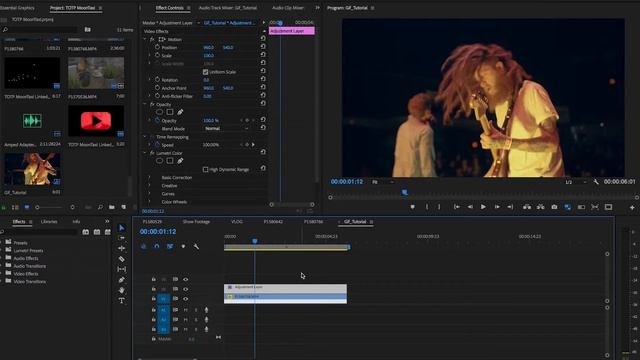The width and height of the screenshot is (640, 360).
Task: Enable High Dynamic Range checkbox
Action: click(205, 169)
